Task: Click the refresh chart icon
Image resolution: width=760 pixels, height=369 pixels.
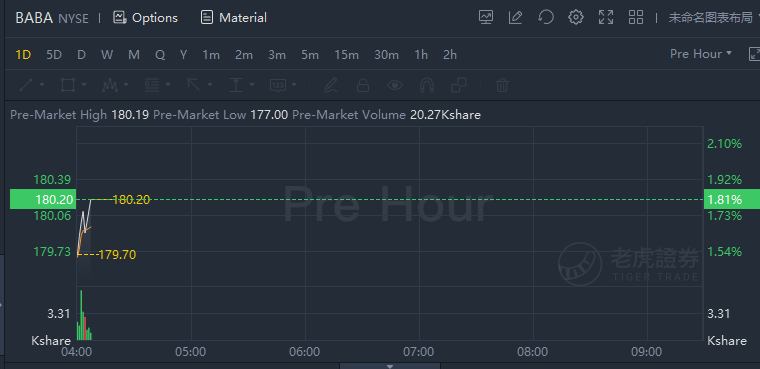Action: click(x=546, y=17)
